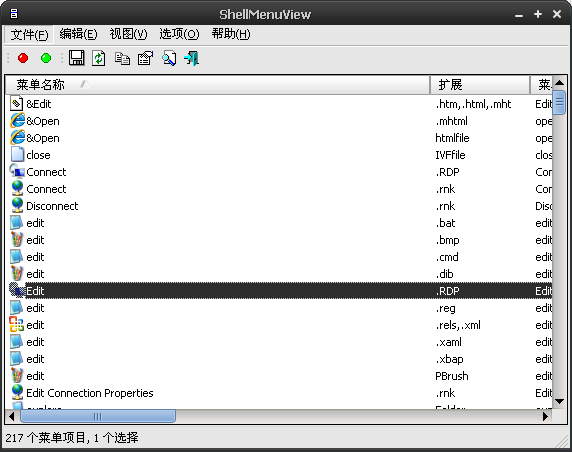Click the globe icon beside Disconnect

(x=17, y=205)
